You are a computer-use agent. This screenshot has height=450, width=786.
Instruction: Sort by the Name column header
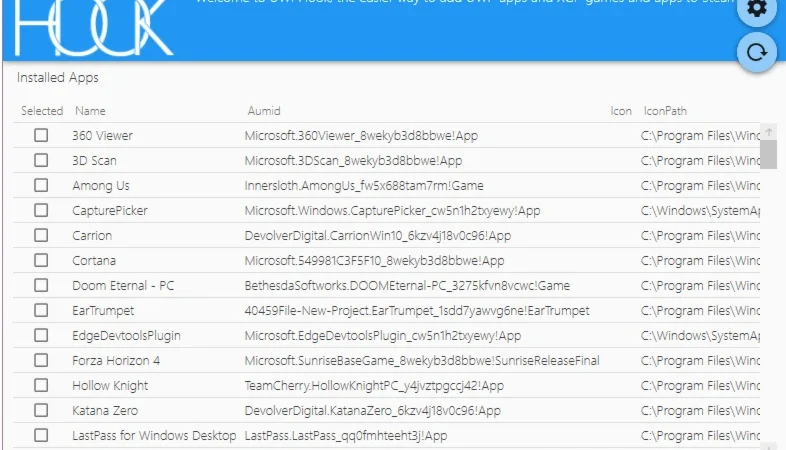[90, 111]
